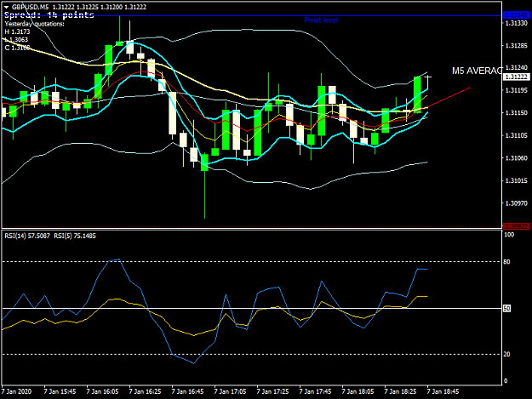Select price scale value 1.31060

(x=517, y=158)
